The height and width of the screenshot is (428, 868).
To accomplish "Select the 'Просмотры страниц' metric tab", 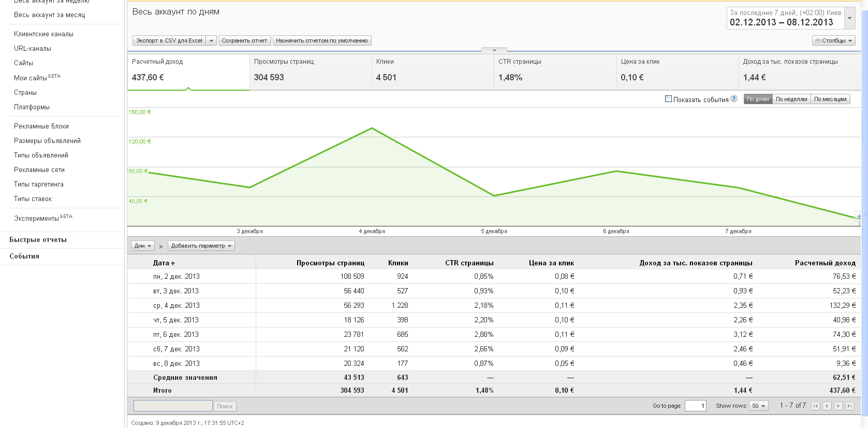I will click(310, 72).
